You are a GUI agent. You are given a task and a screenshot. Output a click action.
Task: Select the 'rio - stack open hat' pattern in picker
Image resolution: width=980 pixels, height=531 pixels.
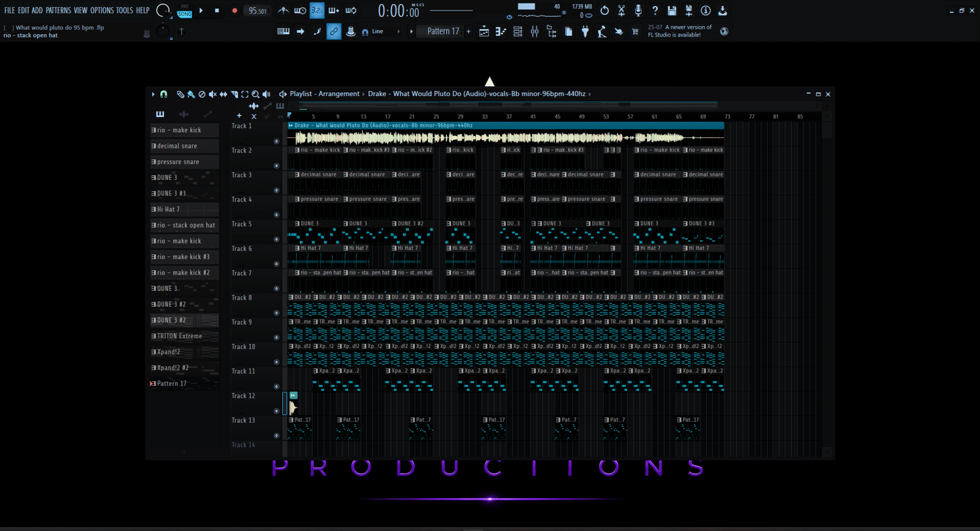point(184,225)
